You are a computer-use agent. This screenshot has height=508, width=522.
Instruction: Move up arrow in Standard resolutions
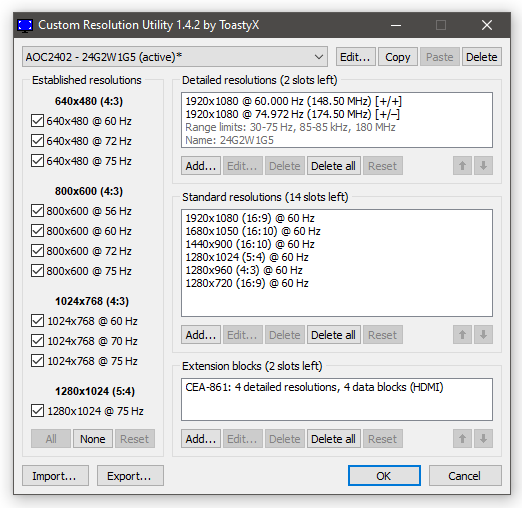(x=462, y=335)
